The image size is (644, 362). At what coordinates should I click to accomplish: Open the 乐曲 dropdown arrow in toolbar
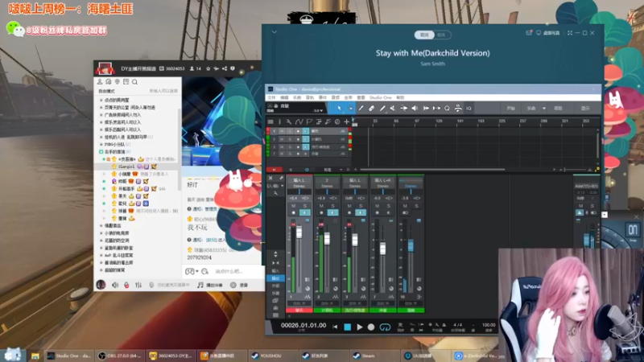click(544, 109)
